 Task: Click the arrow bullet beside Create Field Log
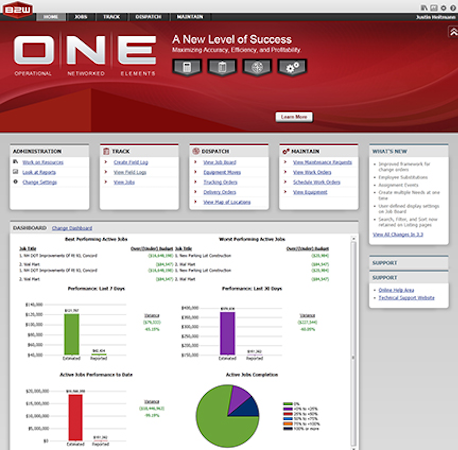click(x=106, y=162)
